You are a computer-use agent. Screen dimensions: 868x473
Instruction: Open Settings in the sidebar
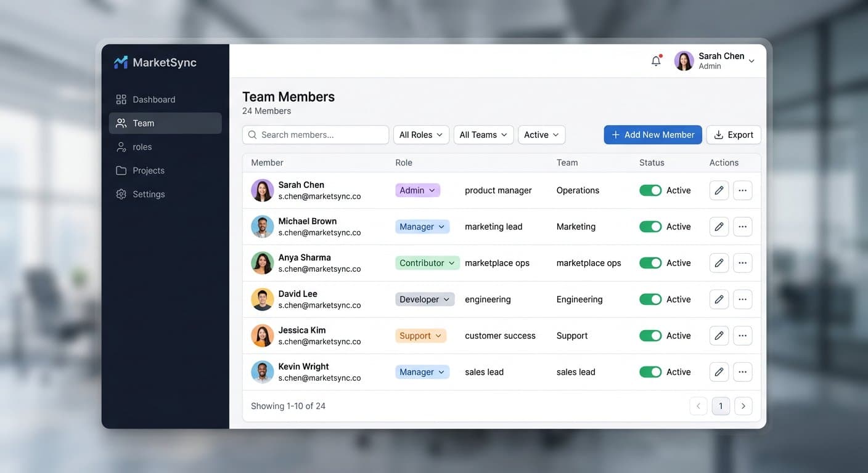165,194
